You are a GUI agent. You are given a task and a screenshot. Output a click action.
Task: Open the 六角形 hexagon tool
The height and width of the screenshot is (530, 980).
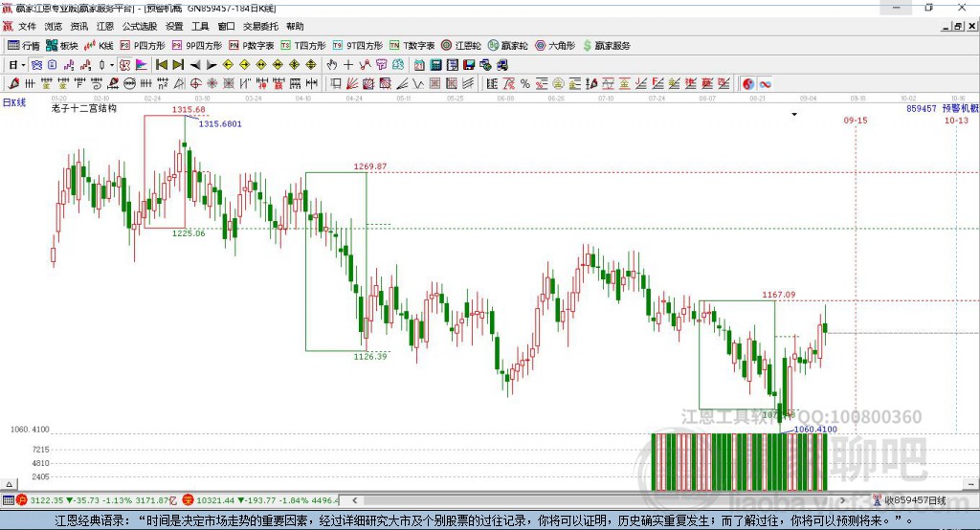pyautogui.click(x=554, y=45)
